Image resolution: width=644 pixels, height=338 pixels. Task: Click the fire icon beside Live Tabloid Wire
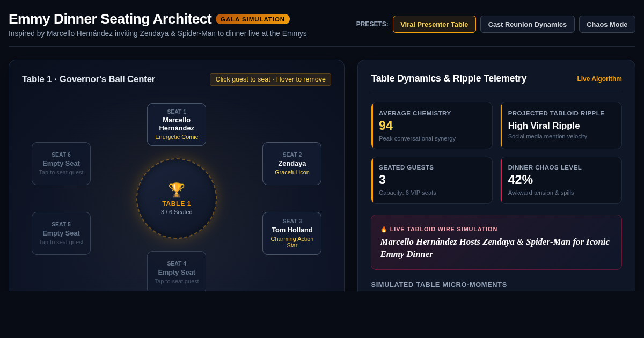(x=384, y=229)
